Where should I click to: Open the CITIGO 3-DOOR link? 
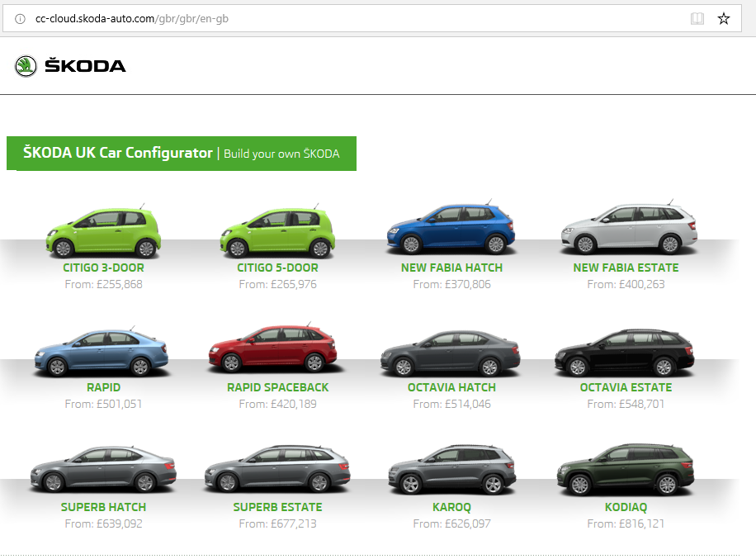pyautogui.click(x=103, y=268)
